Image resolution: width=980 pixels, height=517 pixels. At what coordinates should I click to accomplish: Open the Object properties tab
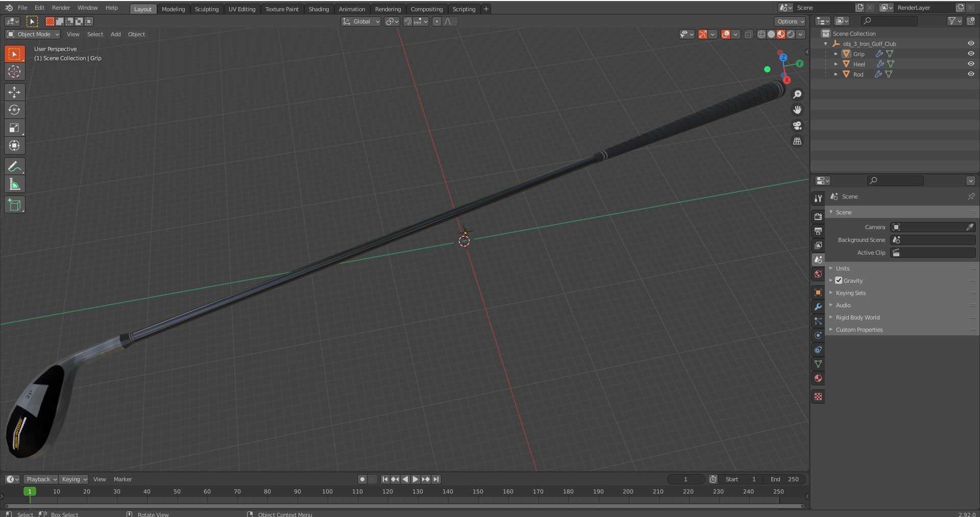(x=818, y=292)
